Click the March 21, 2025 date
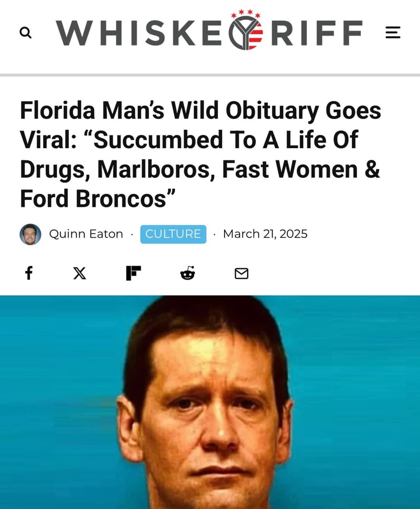The height and width of the screenshot is (509, 420). (265, 234)
